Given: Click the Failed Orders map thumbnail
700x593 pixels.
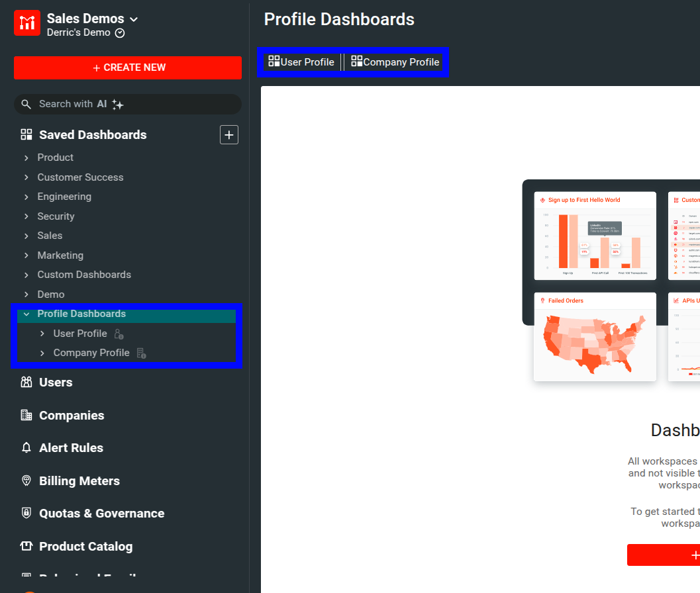Looking at the screenshot, I should (594, 336).
